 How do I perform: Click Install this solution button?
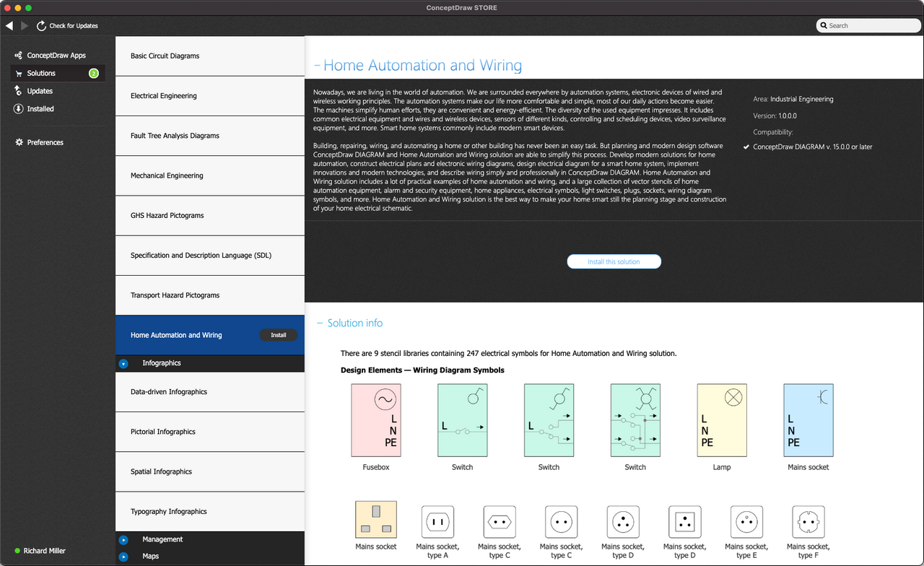614,261
